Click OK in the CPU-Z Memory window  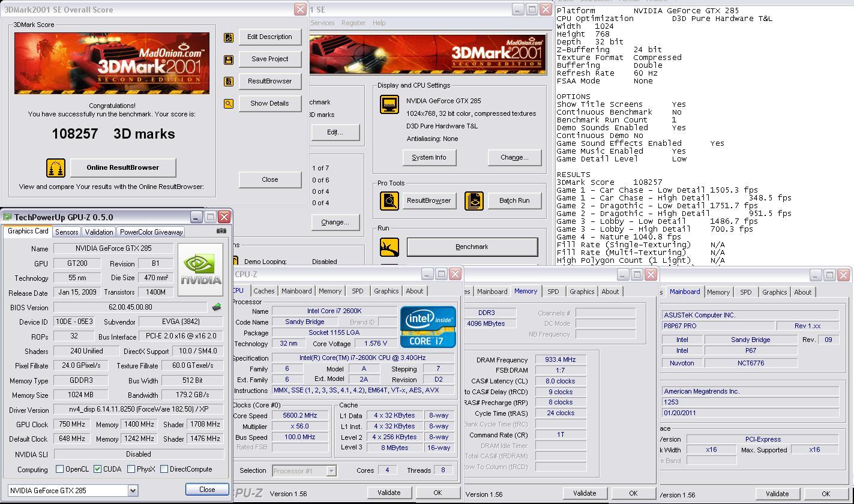coord(633,493)
